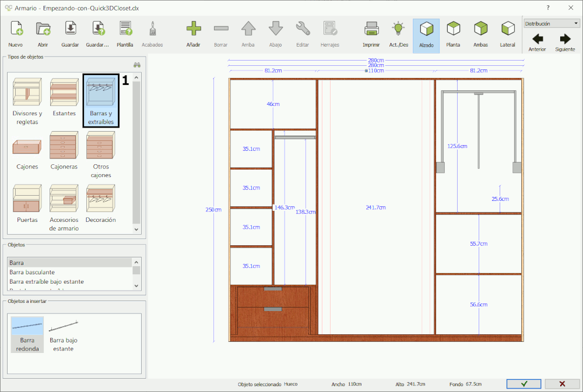This screenshot has height=392, width=583.
Task: Open the Plantilla template tool
Action: [125, 34]
